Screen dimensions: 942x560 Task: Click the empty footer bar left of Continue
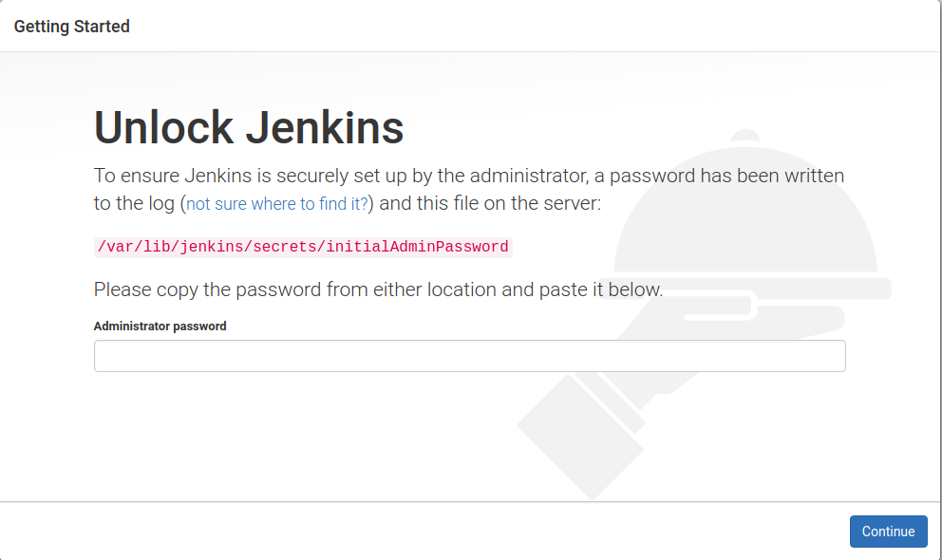[418, 532]
